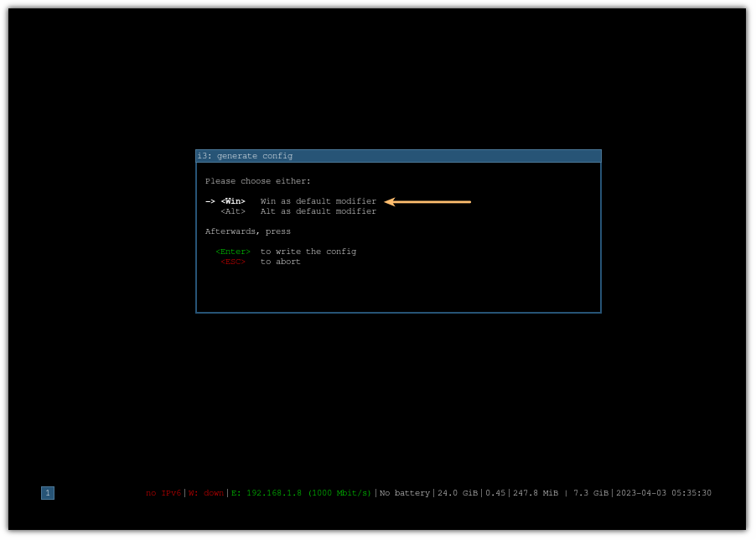
Task: Click the "Afterwards, press" instruction text
Action: pyautogui.click(x=247, y=231)
